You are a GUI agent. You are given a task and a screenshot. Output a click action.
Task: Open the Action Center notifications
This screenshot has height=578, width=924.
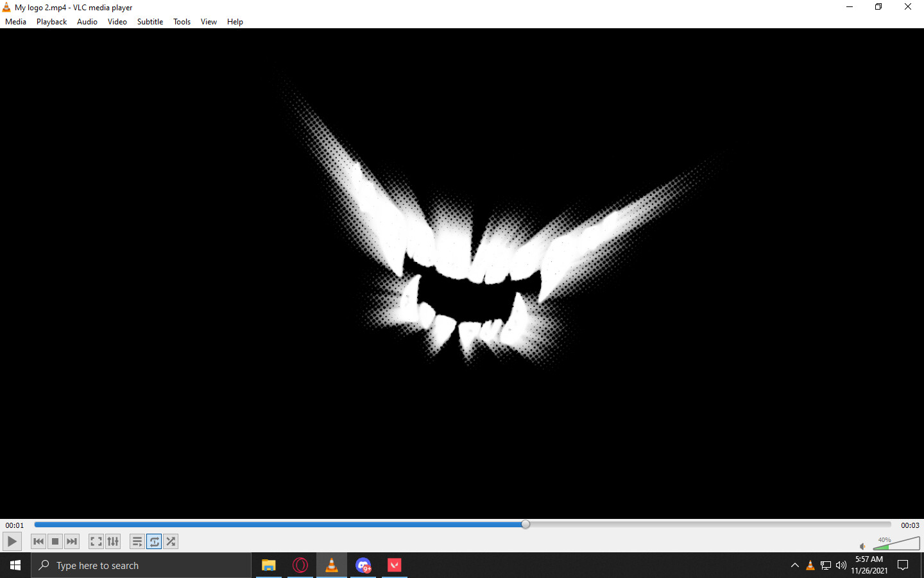pos(903,566)
